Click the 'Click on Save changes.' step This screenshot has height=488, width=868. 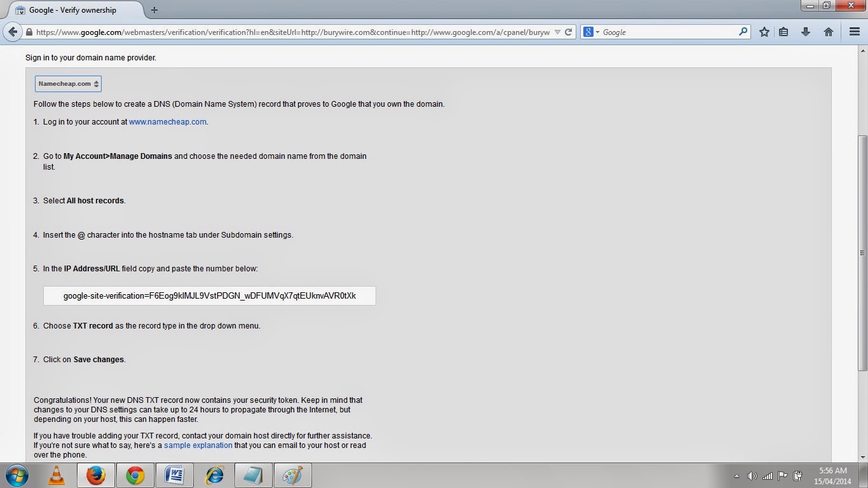pos(85,360)
